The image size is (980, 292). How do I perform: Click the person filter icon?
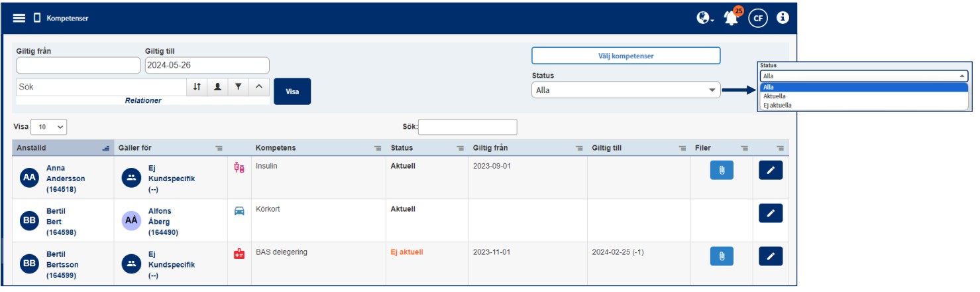tap(217, 87)
